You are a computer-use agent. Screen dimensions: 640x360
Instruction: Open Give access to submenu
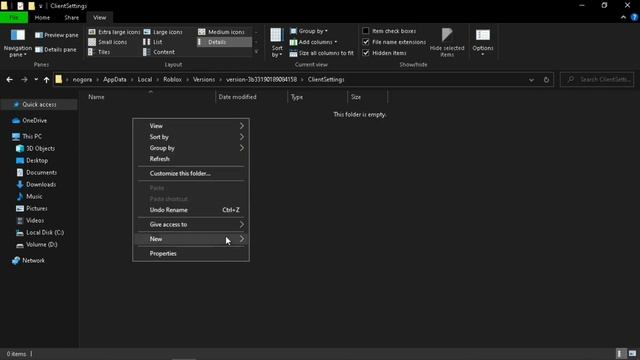[x=191, y=224]
